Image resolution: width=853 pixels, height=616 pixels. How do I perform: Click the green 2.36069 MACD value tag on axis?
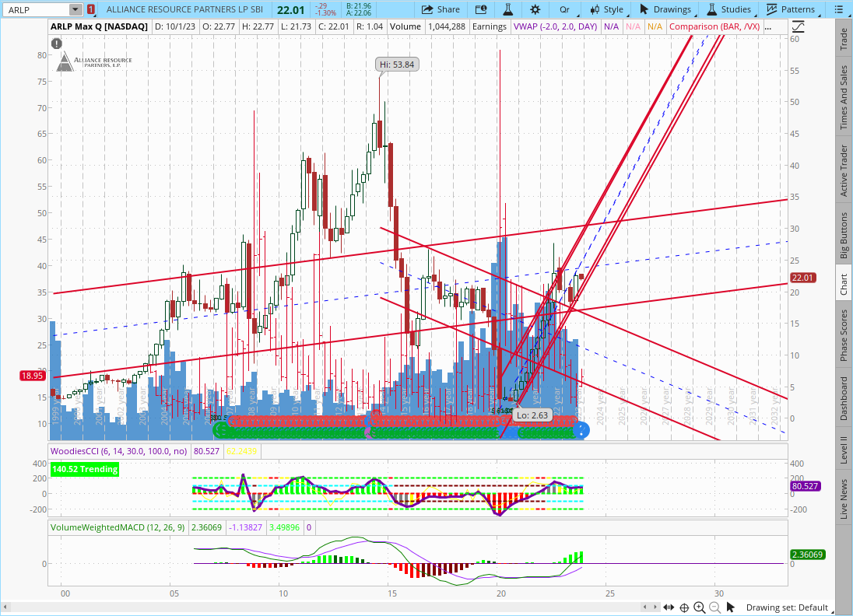[807, 555]
